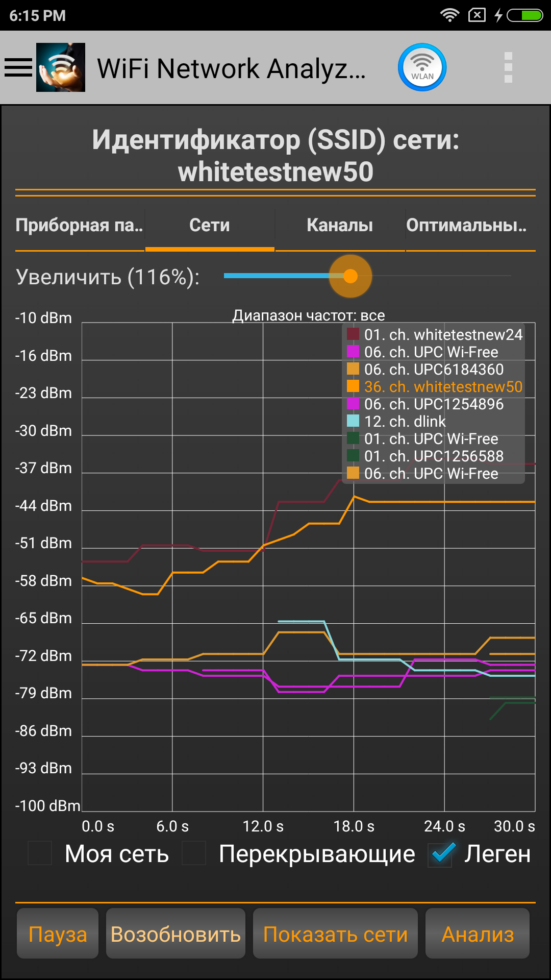Check the Перекрывающие checkbox

click(194, 853)
